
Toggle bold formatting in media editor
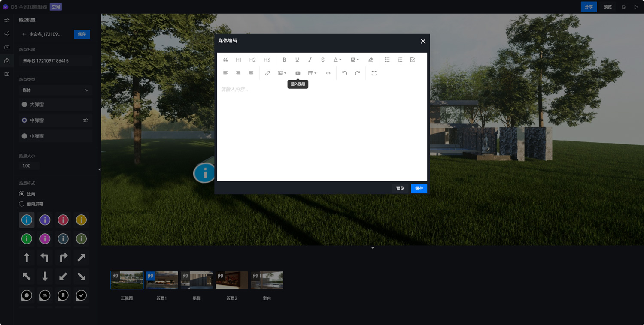coord(284,60)
